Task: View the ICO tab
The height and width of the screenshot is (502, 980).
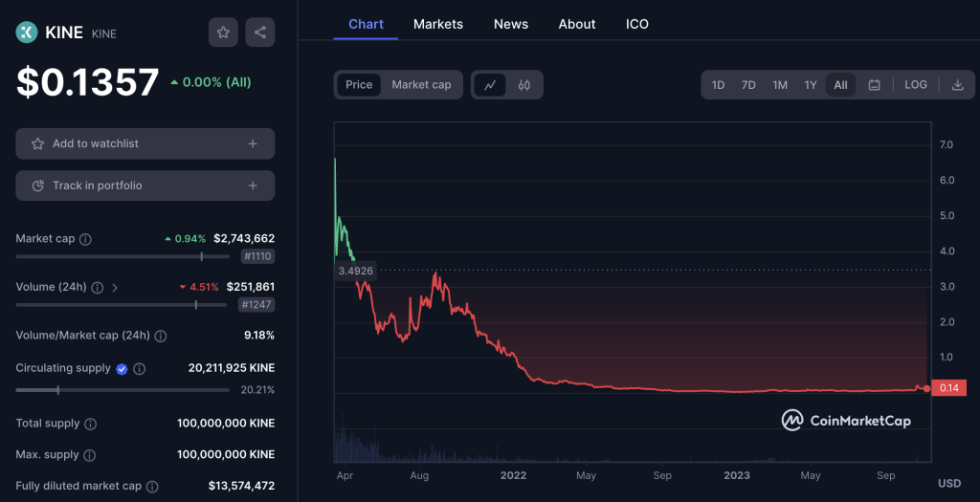Action: pos(636,24)
